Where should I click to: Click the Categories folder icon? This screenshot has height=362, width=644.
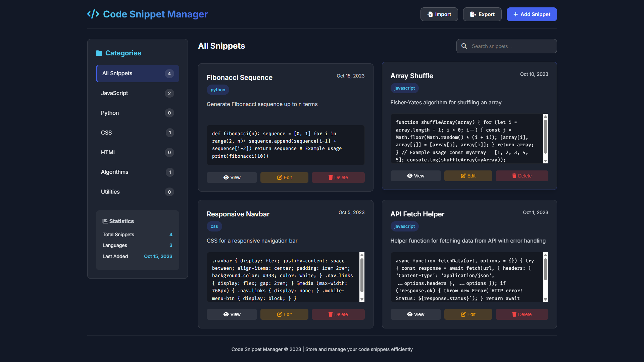pyautogui.click(x=99, y=53)
